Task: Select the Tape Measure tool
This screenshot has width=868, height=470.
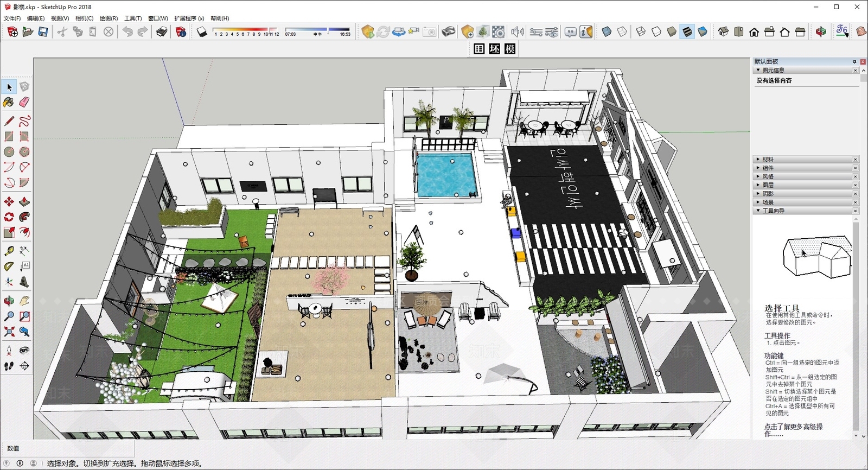Action: [9, 251]
